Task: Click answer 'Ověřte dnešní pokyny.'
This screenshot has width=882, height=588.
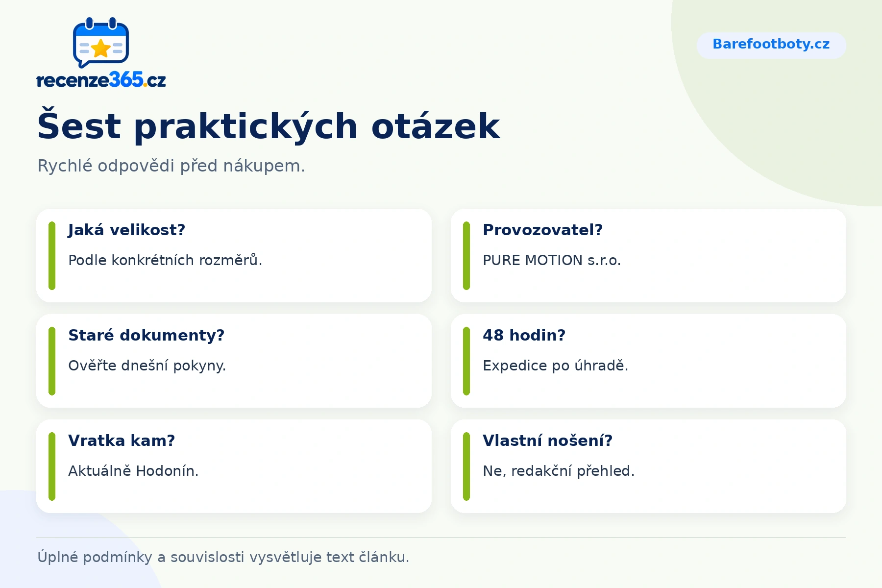Action: click(x=147, y=366)
